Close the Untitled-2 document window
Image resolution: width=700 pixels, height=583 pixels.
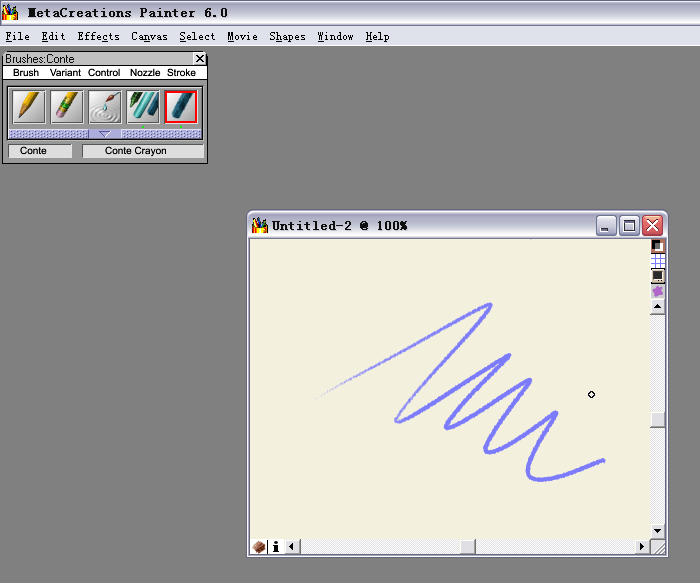[x=652, y=225]
